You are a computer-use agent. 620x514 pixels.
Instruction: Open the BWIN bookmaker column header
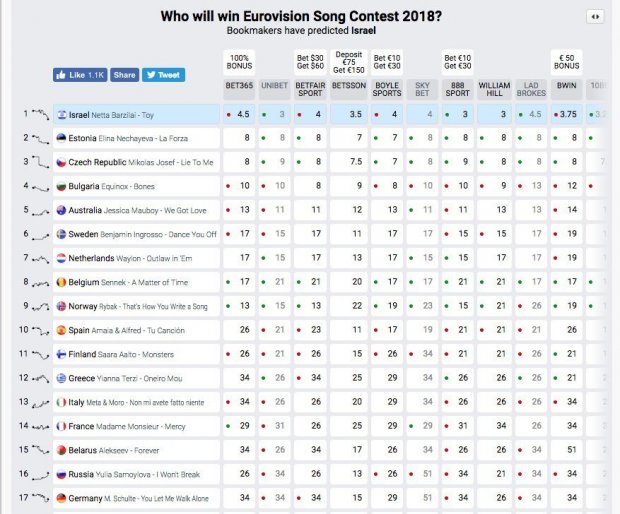[x=568, y=87]
